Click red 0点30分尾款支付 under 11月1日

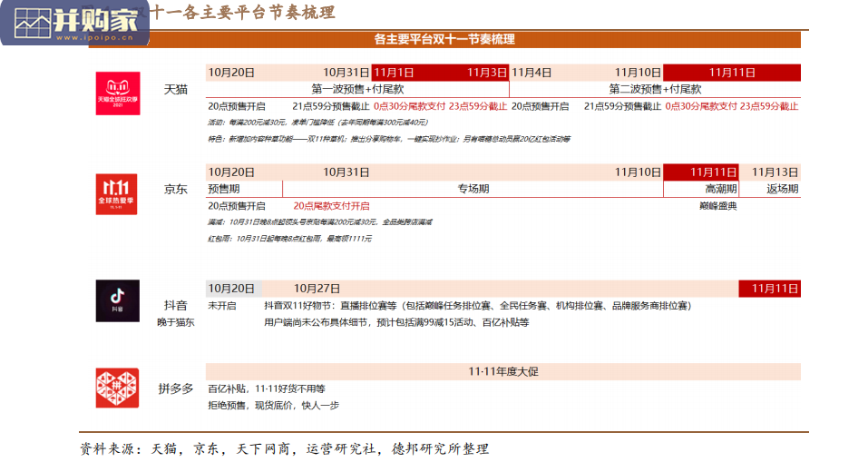(x=409, y=106)
